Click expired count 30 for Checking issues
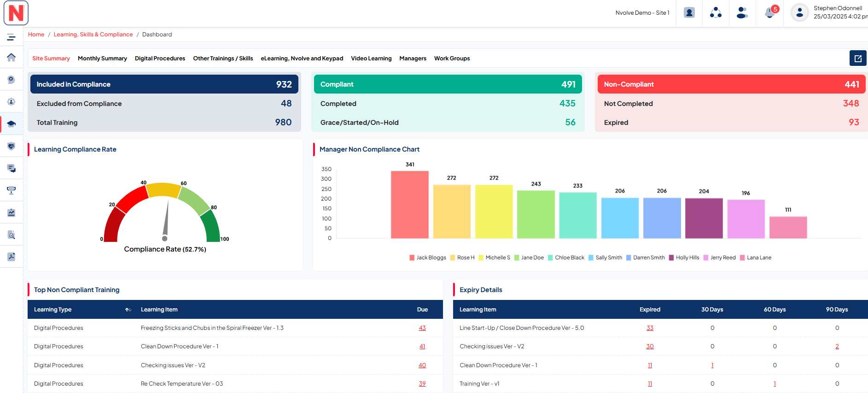This screenshot has height=393, width=868. [x=650, y=346]
